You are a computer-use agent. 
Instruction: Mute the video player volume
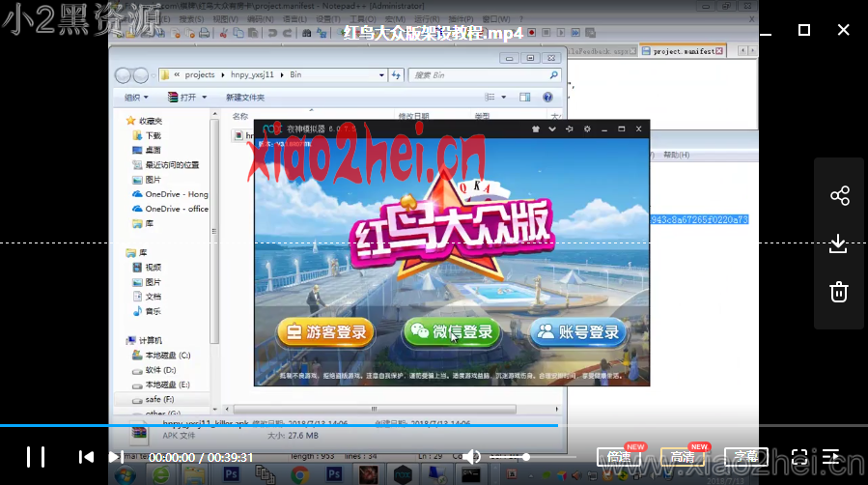coord(471,457)
